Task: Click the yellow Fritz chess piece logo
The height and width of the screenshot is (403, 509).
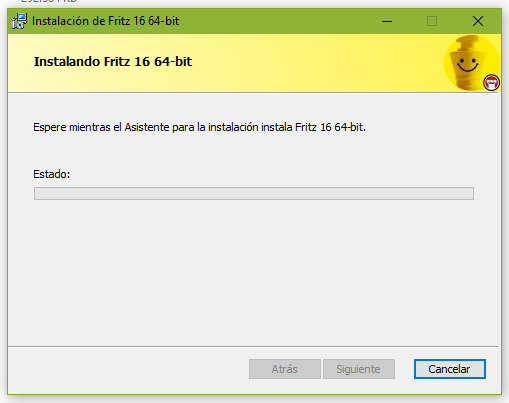Action: (472, 63)
